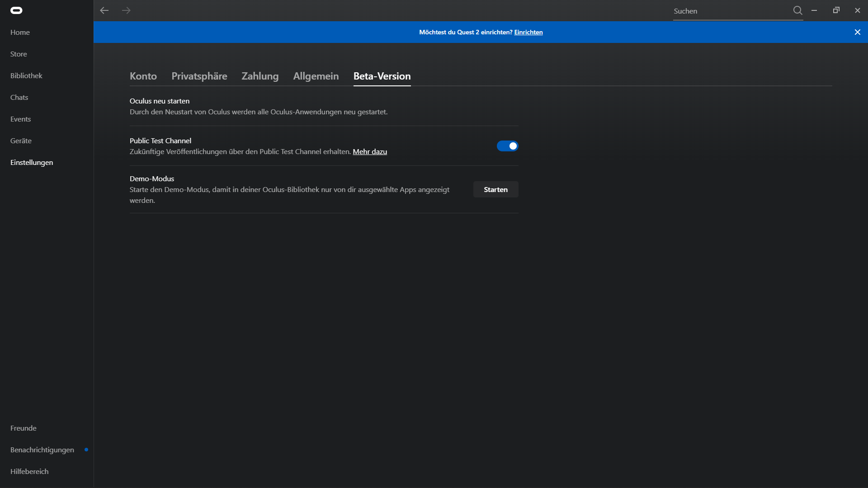Open Bibliothek in the sidebar
868x488 pixels.
click(26, 75)
